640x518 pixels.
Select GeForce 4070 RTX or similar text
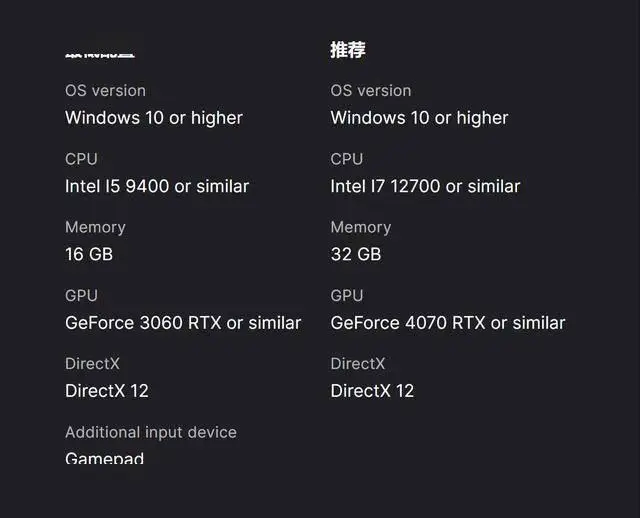pos(448,323)
